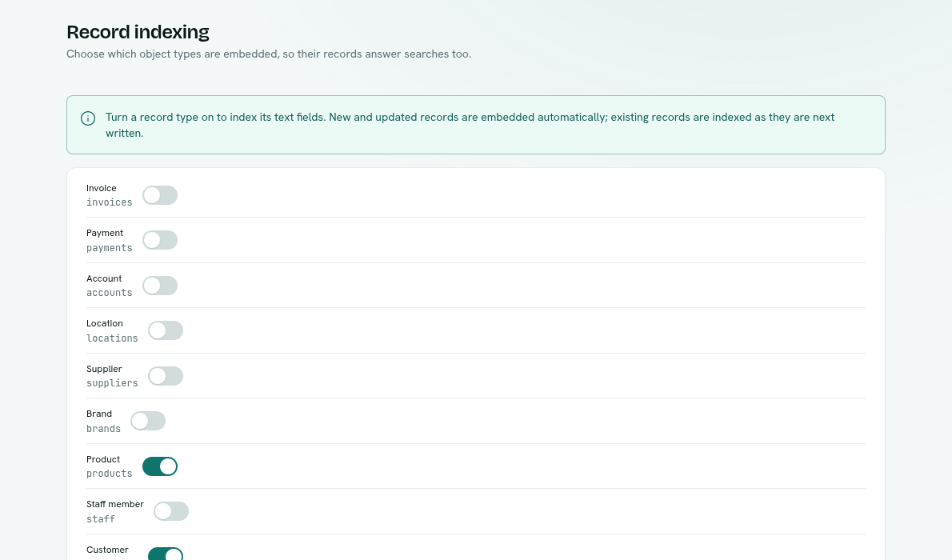Click the 'Choose which object types' subtitle
Viewport: 952px width, 560px height.
pos(268,54)
